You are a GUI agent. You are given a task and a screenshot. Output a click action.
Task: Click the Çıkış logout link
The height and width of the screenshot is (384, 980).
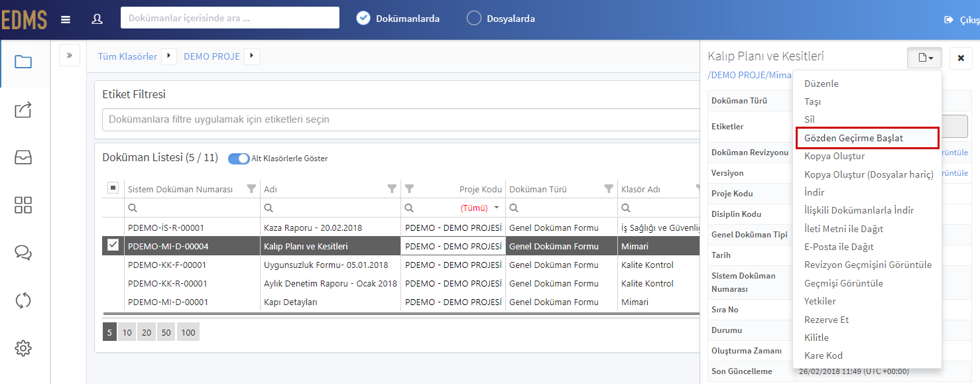[969, 20]
